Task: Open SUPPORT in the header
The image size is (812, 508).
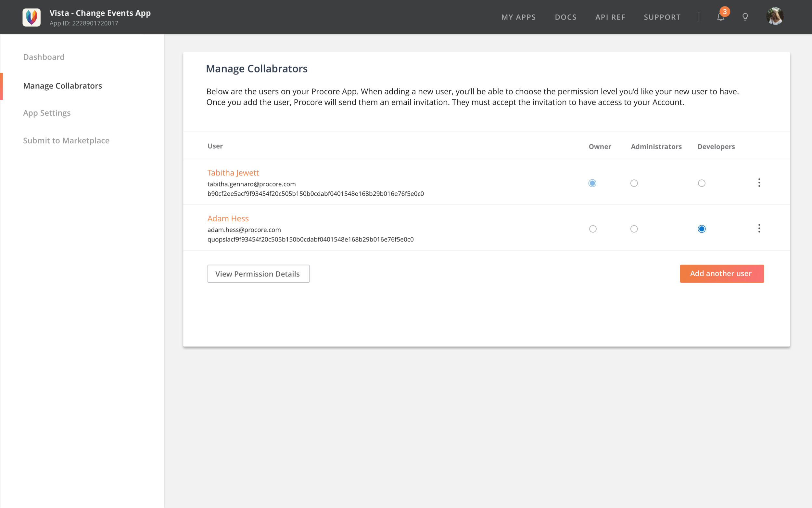Action: click(662, 17)
